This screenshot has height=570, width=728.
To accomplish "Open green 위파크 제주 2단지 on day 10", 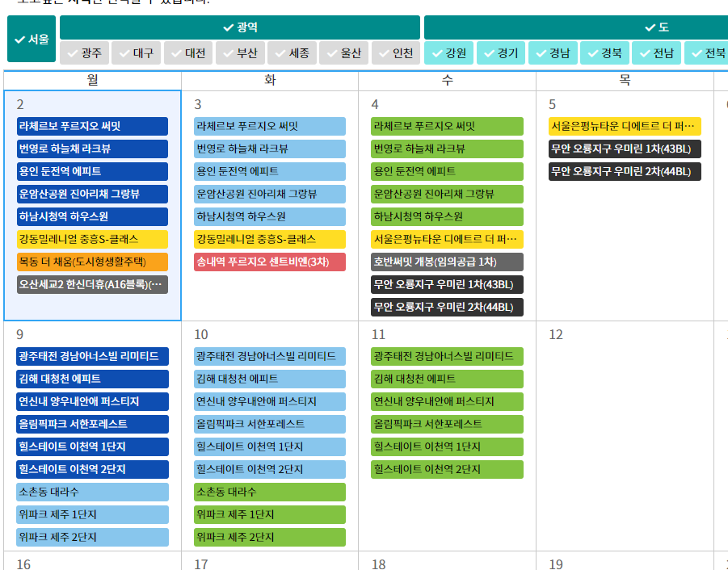I will pos(270,538).
